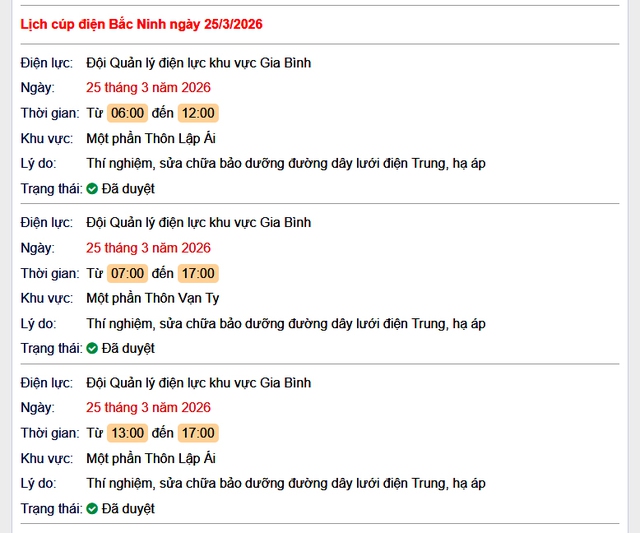
Task: Click the red date in the last entry
Action: click(x=148, y=408)
